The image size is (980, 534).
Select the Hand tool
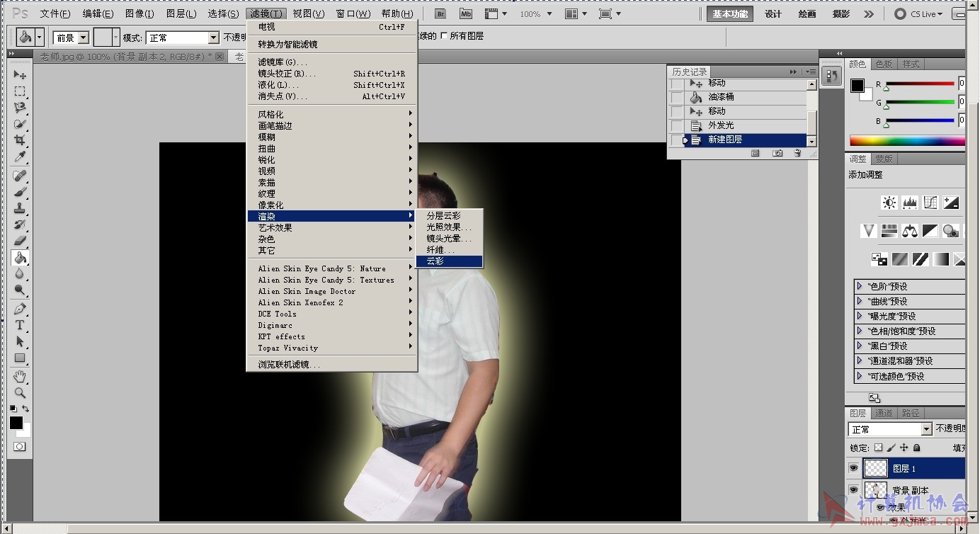[20, 376]
